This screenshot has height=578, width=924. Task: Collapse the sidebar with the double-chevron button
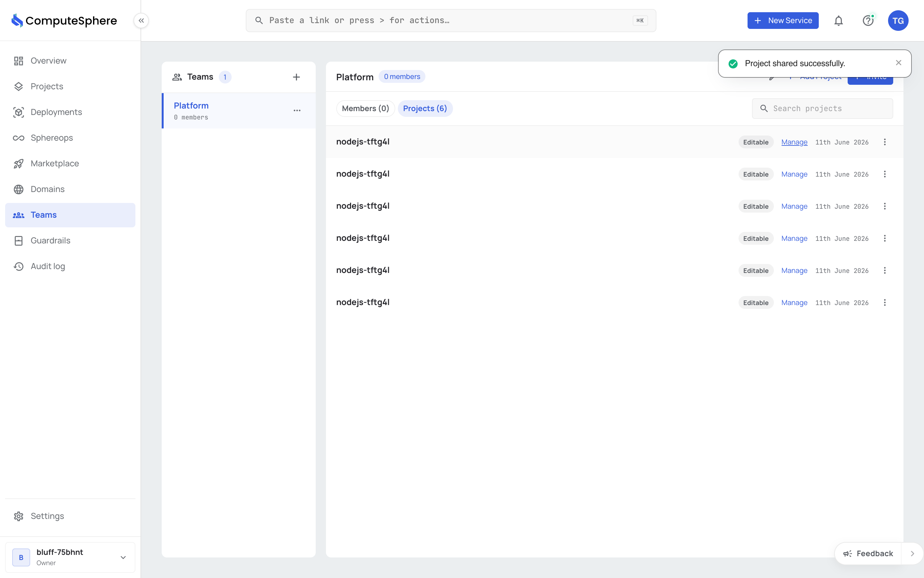141,21
